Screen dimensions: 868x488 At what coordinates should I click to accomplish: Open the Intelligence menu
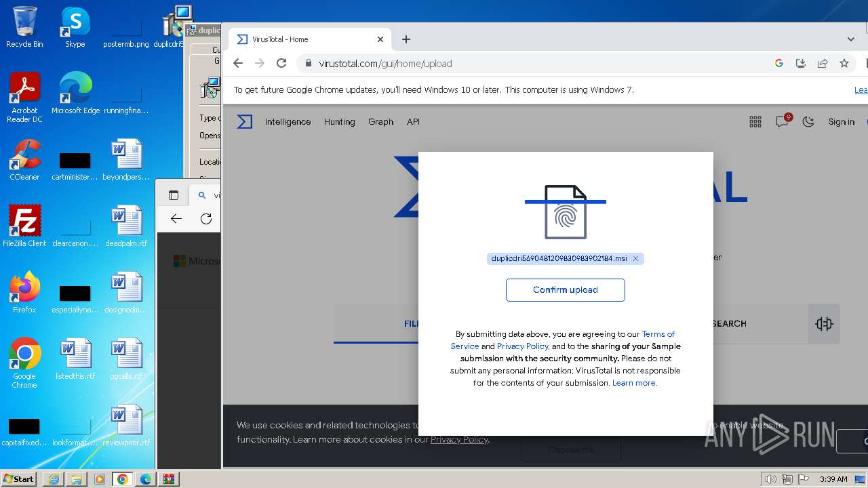click(x=288, y=122)
